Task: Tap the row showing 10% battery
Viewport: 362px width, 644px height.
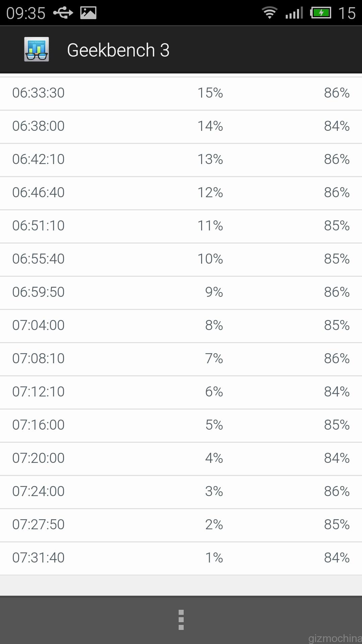Action: [x=181, y=259]
